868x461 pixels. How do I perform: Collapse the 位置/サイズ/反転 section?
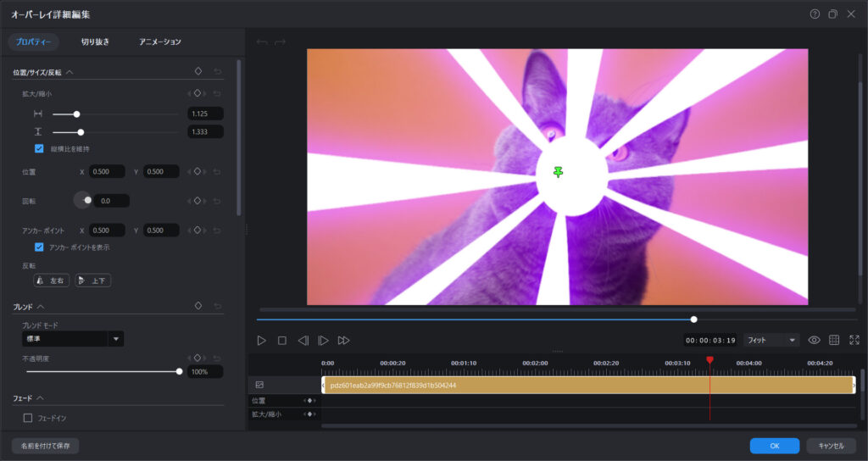click(x=70, y=73)
